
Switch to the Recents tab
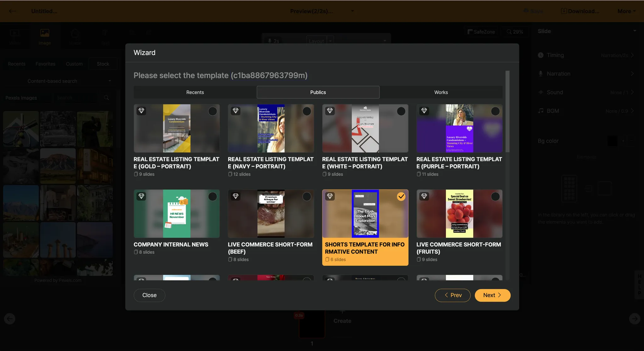pyautogui.click(x=195, y=92)
